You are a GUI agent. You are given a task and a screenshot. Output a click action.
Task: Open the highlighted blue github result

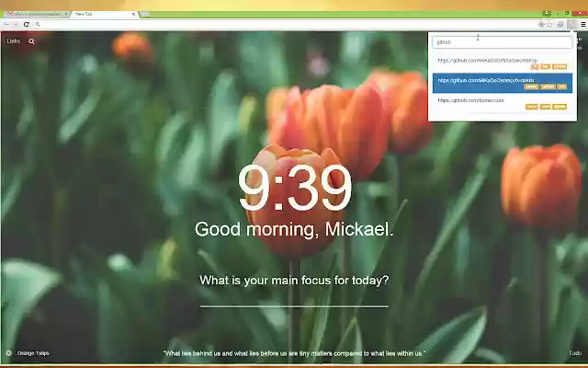click(503, 83)
